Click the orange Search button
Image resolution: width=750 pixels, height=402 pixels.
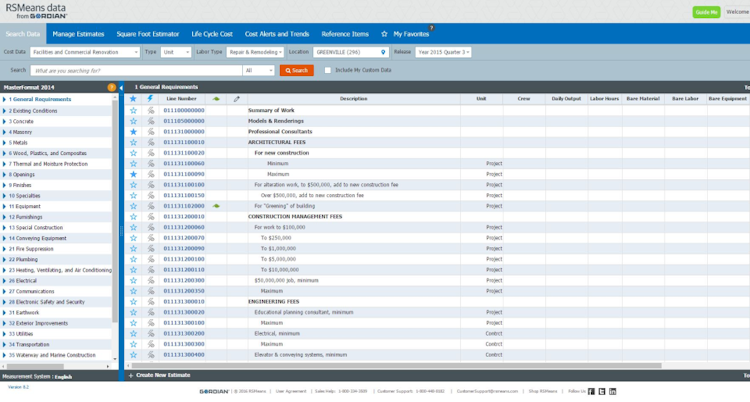pos(297,70)
